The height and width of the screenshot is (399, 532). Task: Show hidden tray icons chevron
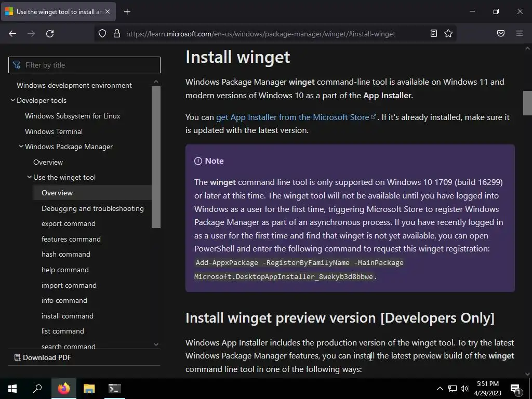(x=440, y=389)
